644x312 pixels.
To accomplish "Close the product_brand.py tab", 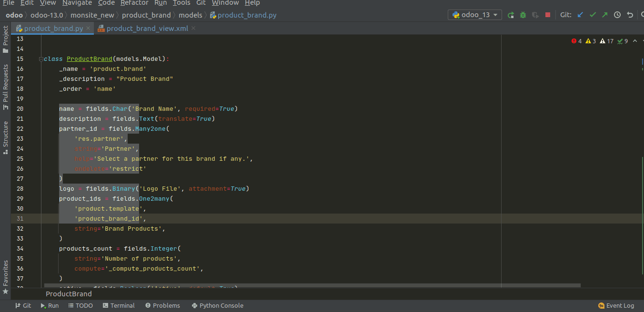I will [89, 29].
